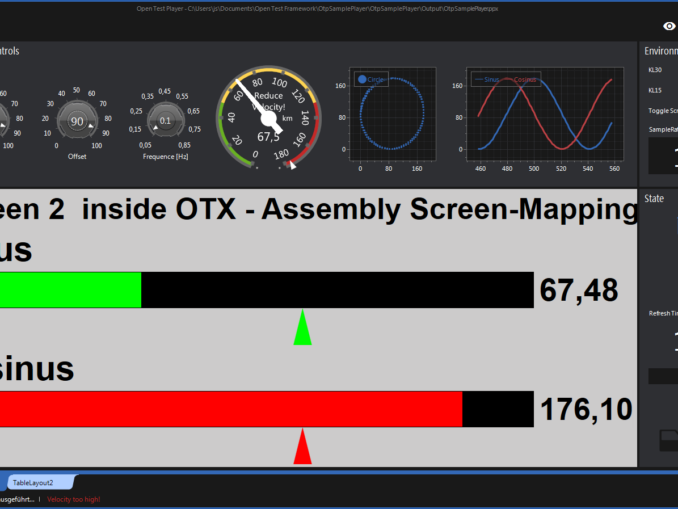The width and height of the screenshot is (678, 509).
Task: Click the Circle legend marker in the plot
Action: (362, 78)
